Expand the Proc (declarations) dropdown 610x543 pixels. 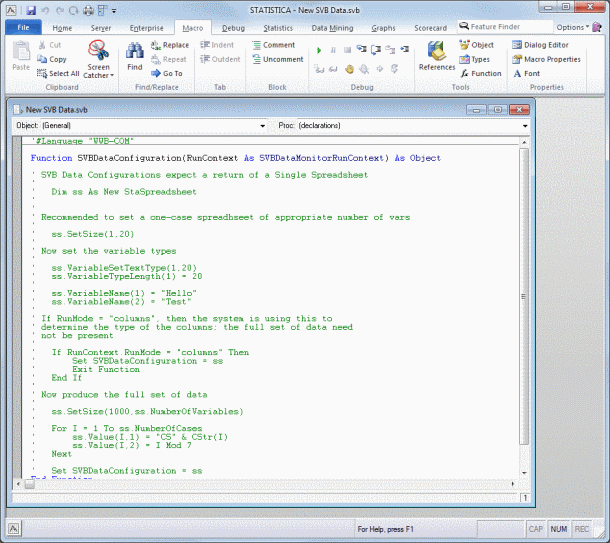click(x=524, y=127)
